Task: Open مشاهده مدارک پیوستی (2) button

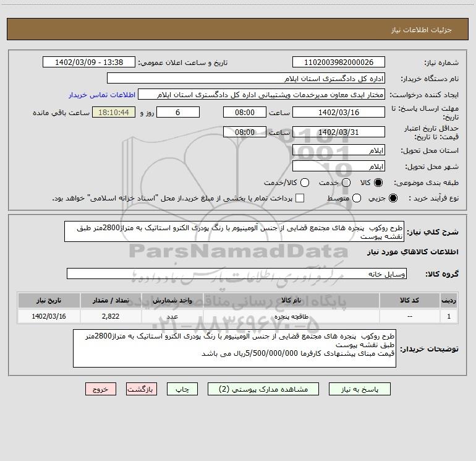Action: [263, 389]
